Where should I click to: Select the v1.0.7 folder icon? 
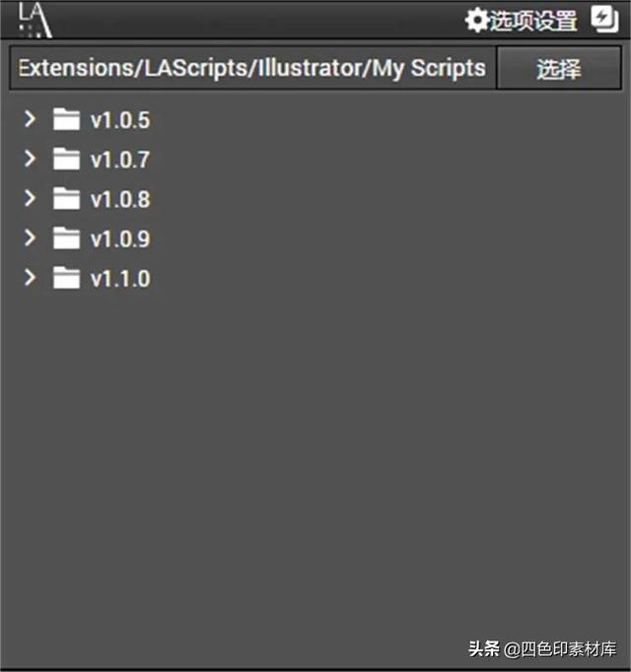[x=66, y=159]
